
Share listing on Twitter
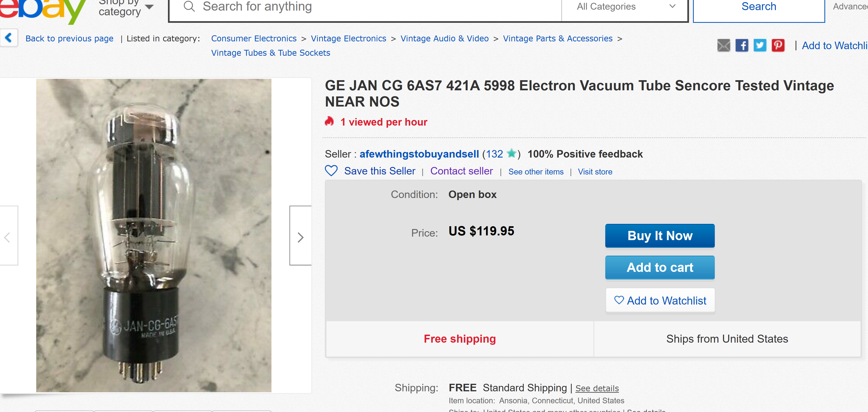[760, 45]
